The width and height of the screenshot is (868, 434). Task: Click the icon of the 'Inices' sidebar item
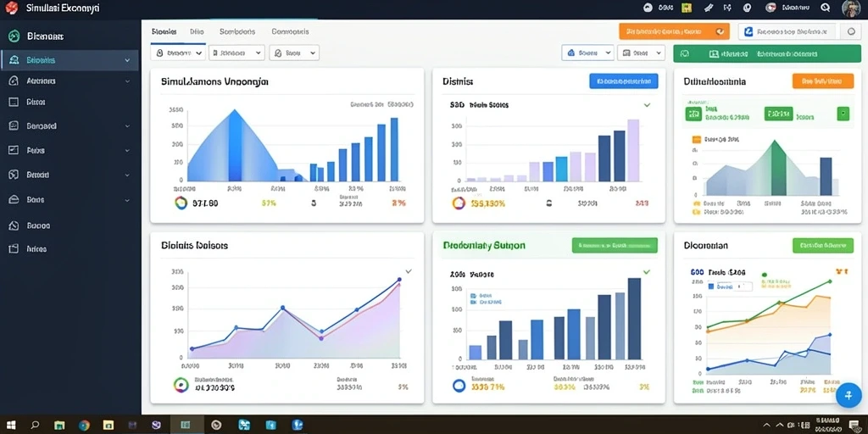point(14,248)
